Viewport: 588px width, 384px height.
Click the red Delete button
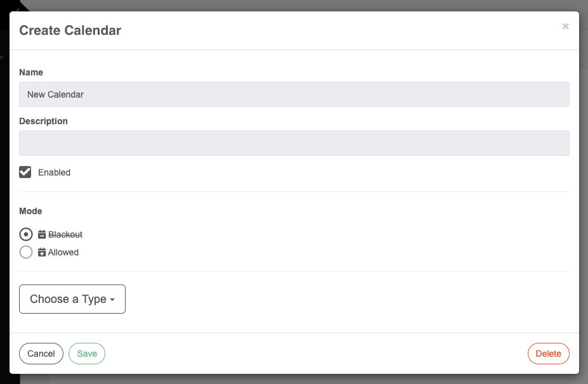tap(548, 354)
